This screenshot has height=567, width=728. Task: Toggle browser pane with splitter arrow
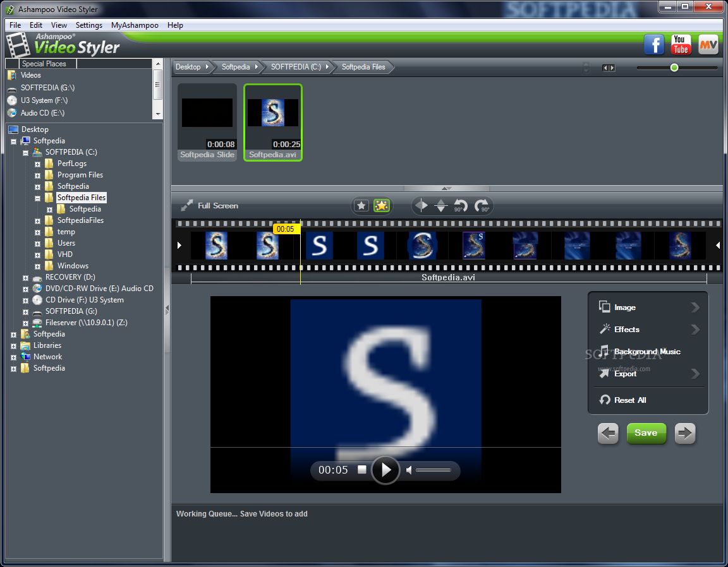point(446,188)
